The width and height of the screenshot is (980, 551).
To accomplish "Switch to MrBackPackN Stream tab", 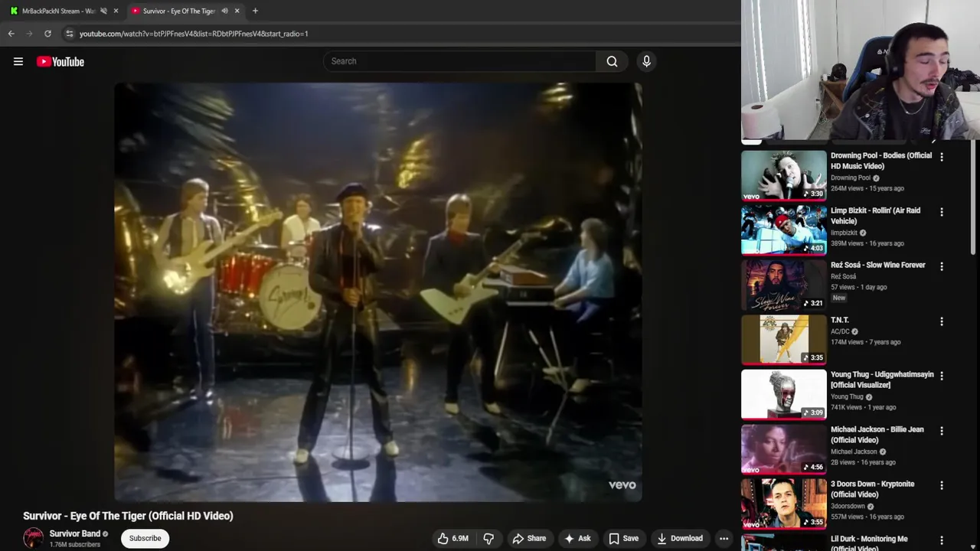I will pos(59,11).
